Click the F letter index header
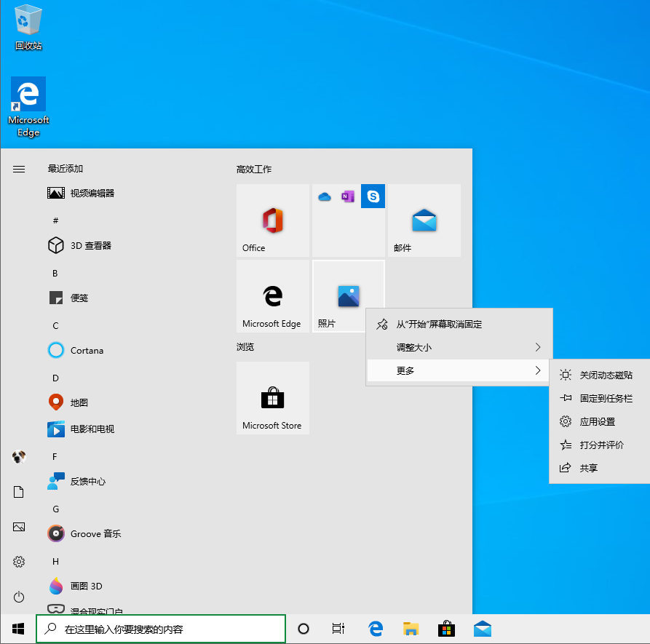The width and height of the screenshot is (650, 644). coord(55,457)
